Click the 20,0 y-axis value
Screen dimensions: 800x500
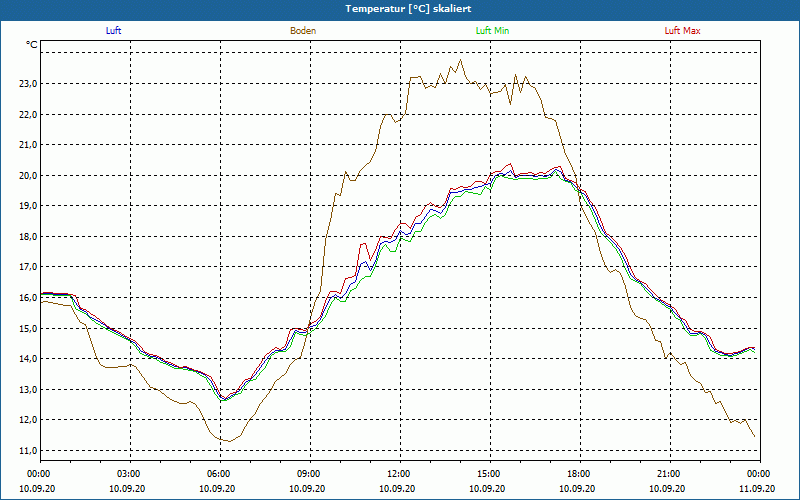pyautogui.click(x=28, y=176)
